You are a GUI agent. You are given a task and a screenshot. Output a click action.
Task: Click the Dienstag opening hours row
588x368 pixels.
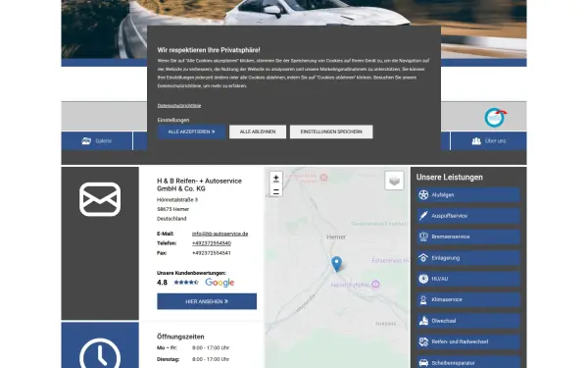[x=193, y=359]
